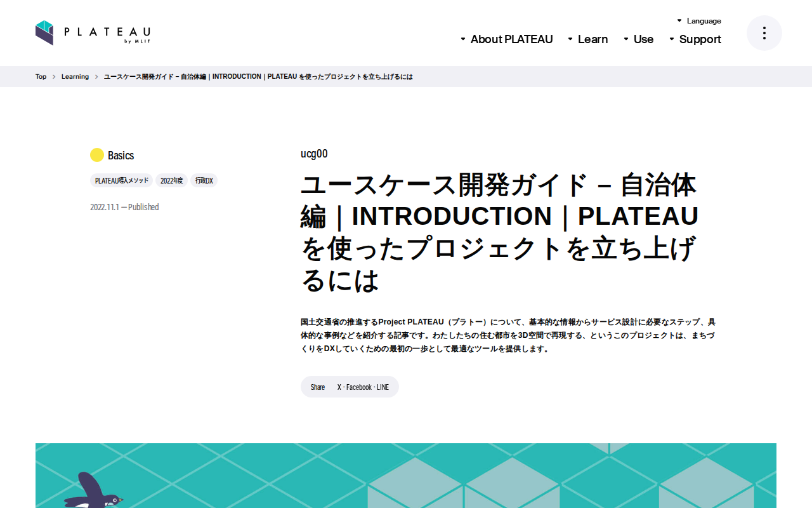Viewport: 812px width, 508px height.
Task: Expand the Learn menu
Action: pyautogui.click(x=588, y=39)
